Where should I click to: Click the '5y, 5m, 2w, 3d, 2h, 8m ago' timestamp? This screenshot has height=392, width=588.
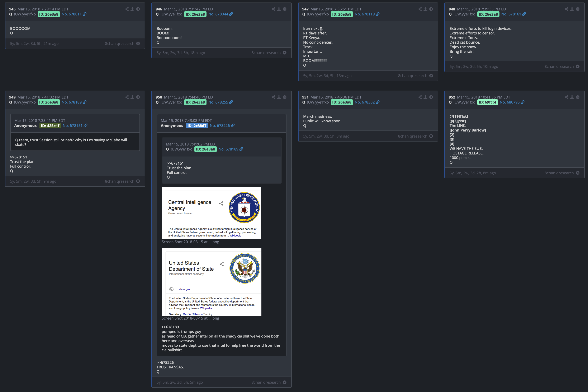473,173
